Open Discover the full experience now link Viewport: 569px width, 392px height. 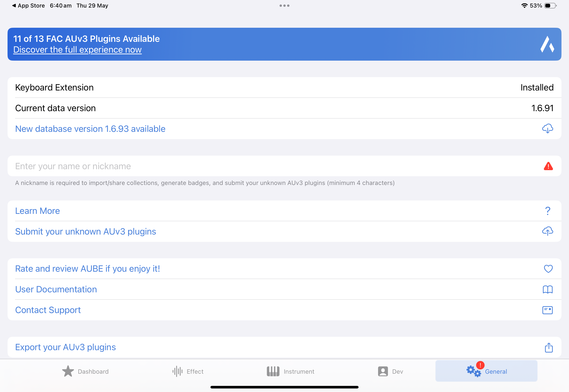point(77,50)
